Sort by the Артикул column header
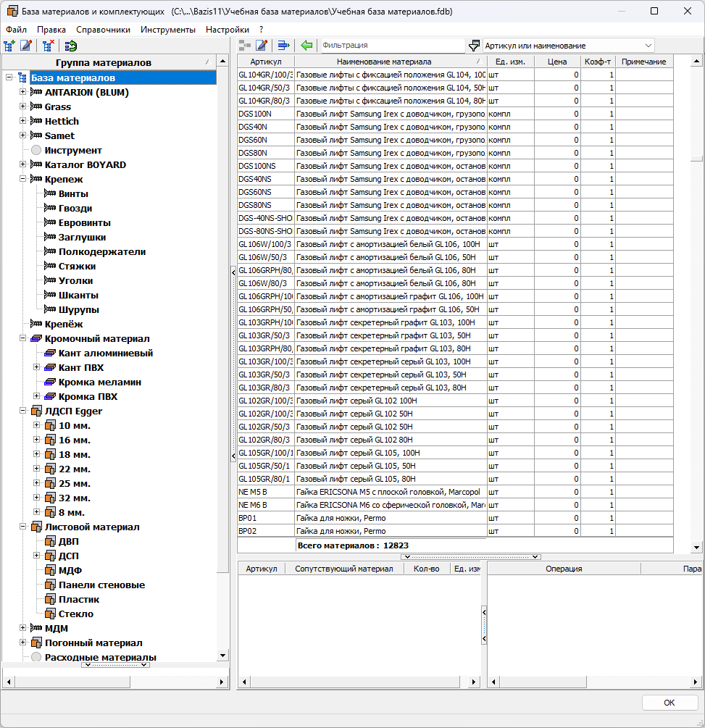Screen dimensions: 705x728 click(265, 62)
